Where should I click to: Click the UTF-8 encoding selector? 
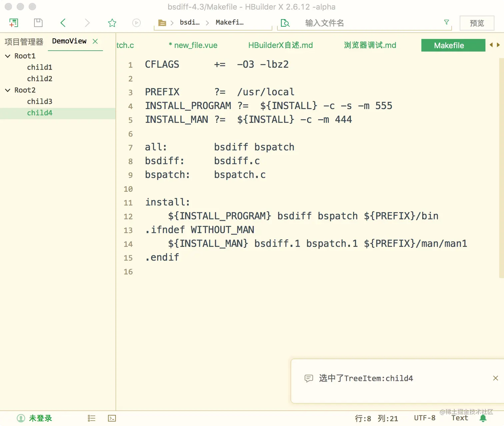pyautogui.click(x=425, y=418)
